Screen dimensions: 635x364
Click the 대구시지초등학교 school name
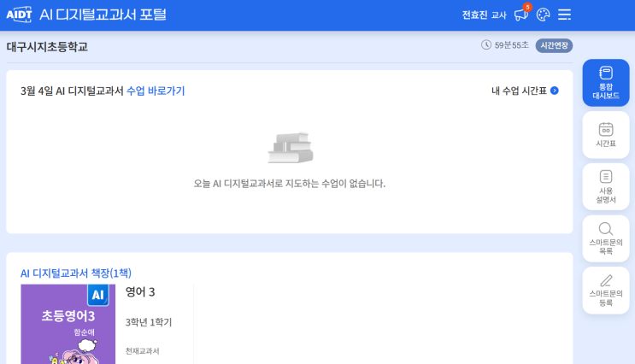click(47, 46)
